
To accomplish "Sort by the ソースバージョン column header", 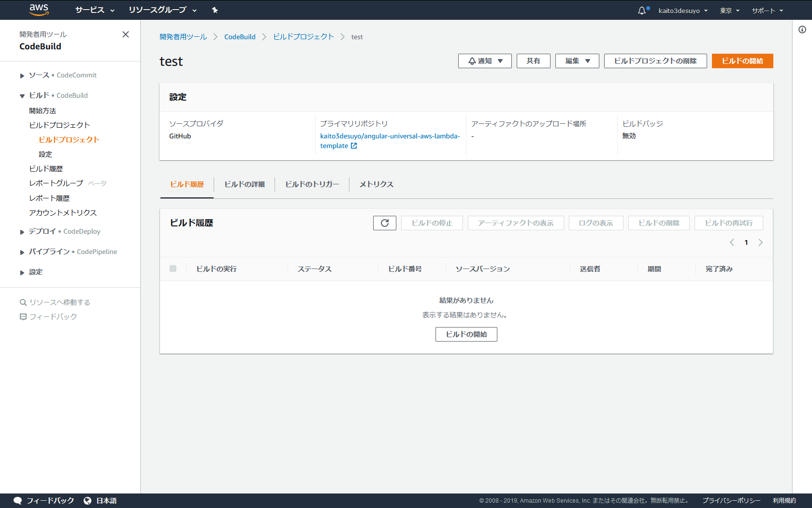I will tap(483, 269).
